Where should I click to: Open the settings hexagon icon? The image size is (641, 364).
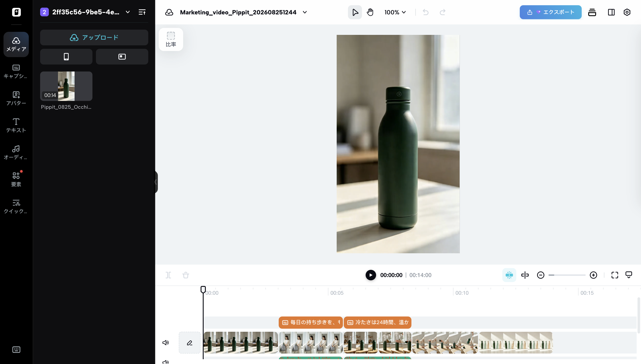627,12
